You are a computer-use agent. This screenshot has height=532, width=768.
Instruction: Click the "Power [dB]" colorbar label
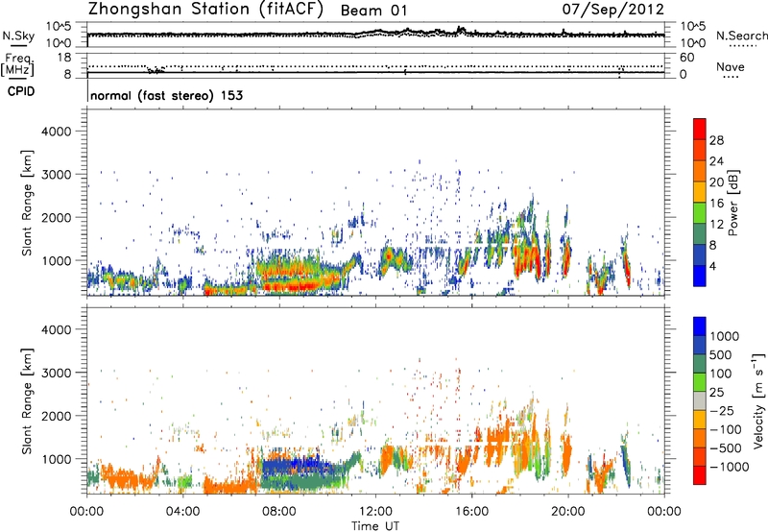733,203
